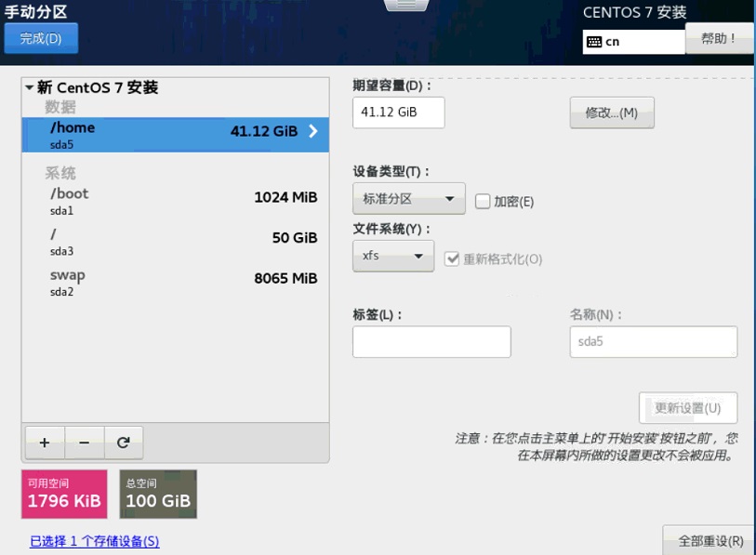This screenshot has width=756, height=555.
Task: Click the chevron arrow on /home row
Action: (x=313, y=131)
